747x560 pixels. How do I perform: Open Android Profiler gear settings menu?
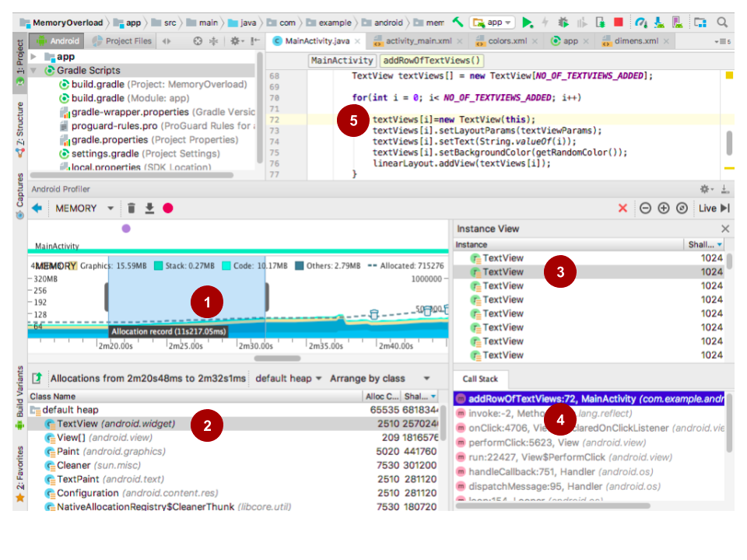coord(707,190)
